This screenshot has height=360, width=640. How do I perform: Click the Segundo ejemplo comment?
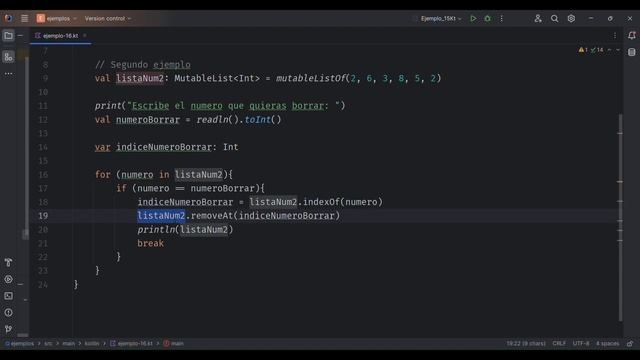[x=142, y=65]
